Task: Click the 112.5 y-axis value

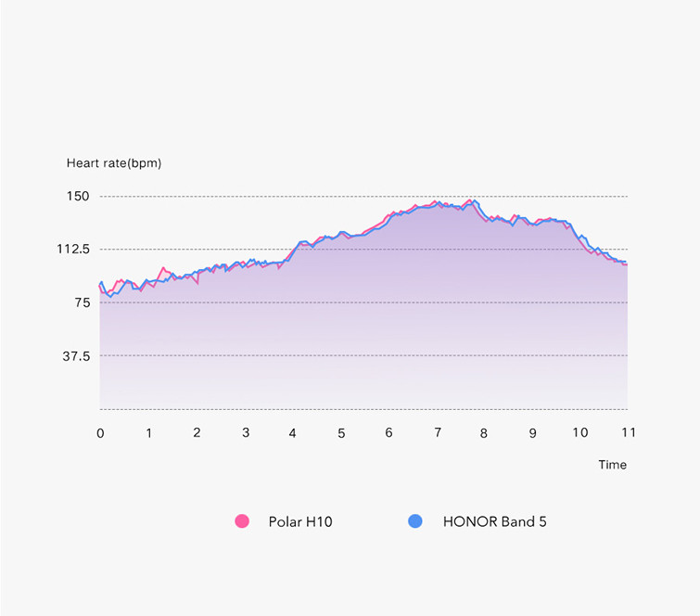Action: [73, 249]
